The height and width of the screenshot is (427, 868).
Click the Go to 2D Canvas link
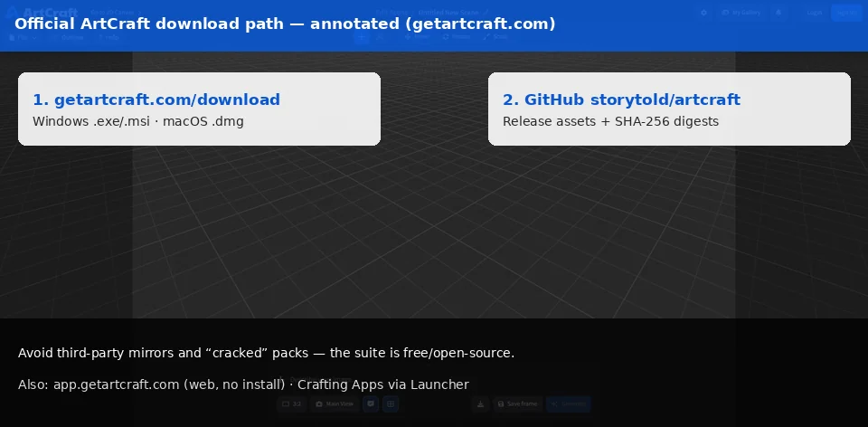[116, 13]
